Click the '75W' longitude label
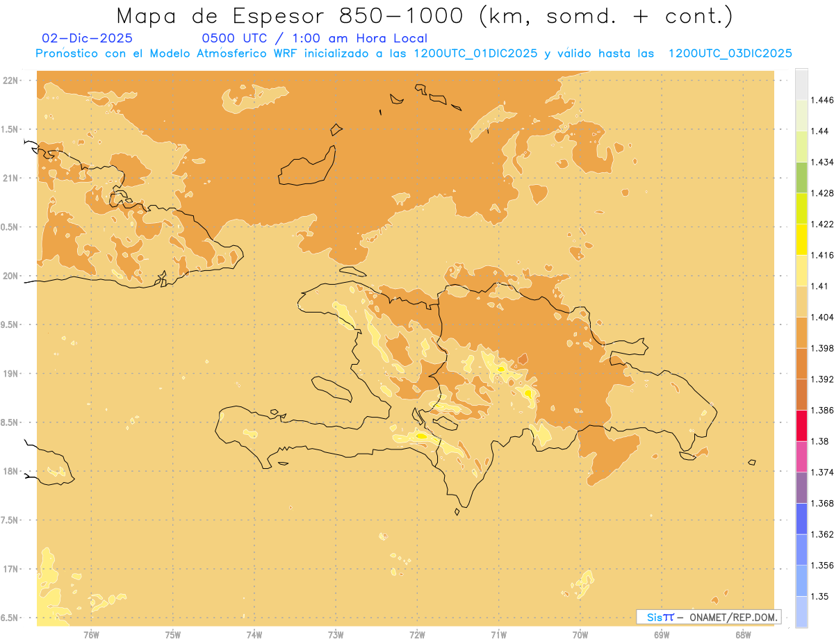Viewport: 834px width, 644px height. (x=172, y=635)
